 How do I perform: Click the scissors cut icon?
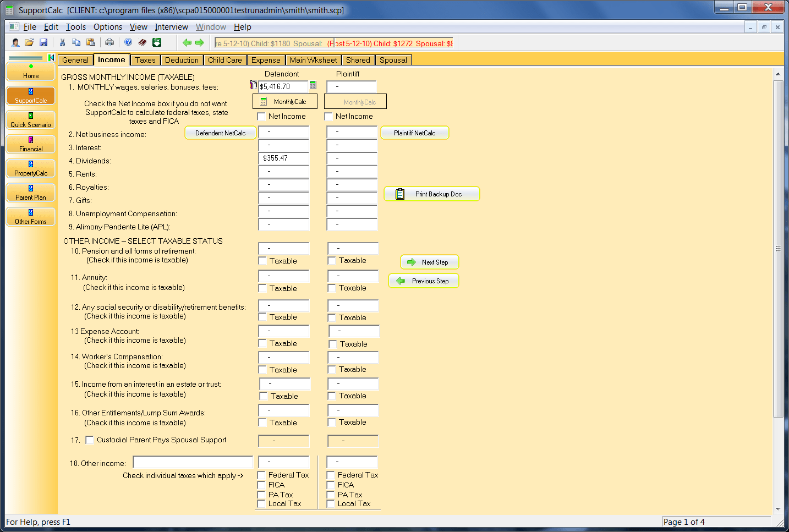pos(62,42)
